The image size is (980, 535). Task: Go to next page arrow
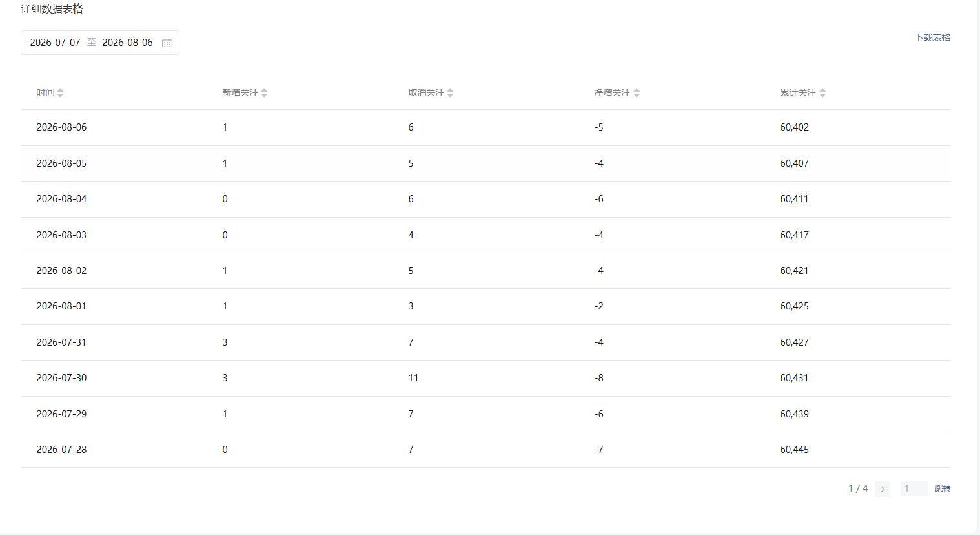point(883,489)
